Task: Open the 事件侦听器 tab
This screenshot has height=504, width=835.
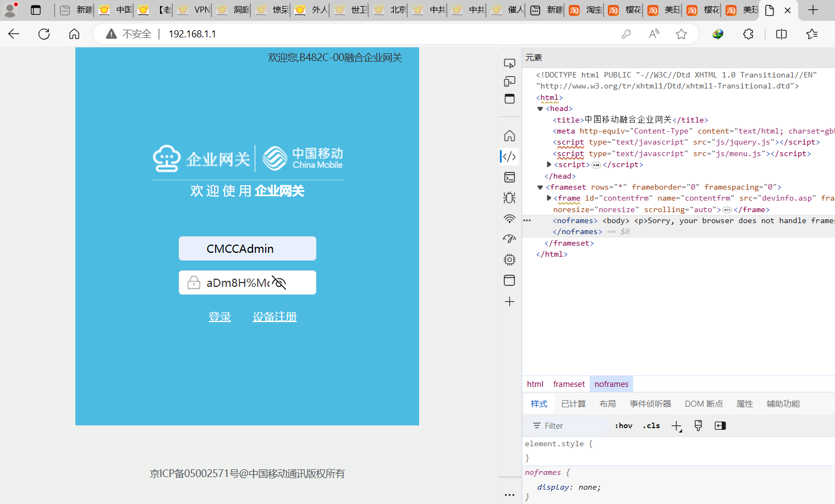Action: click(651, 404)
